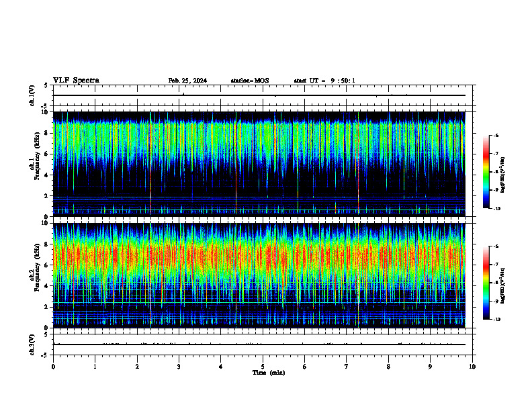Click time axis tick label "3"
This screenshot has height=411, width=532.
pos(179,367)
